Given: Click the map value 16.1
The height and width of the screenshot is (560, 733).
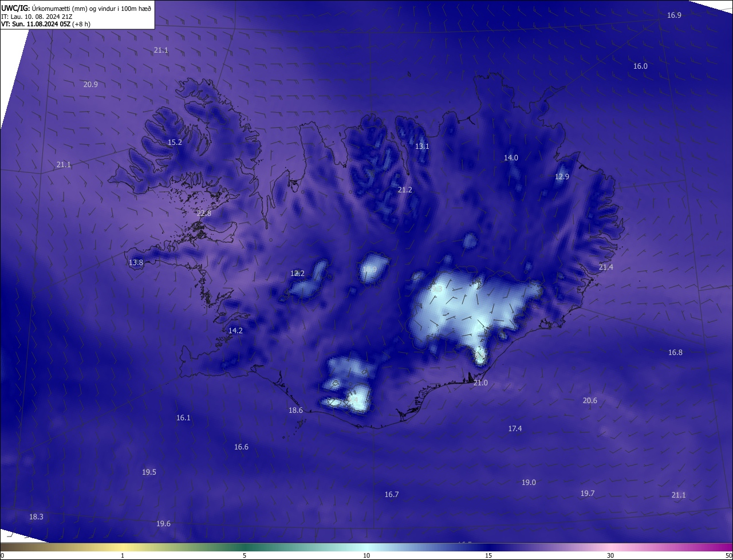Looking at the screenshot, I should 183,418.
